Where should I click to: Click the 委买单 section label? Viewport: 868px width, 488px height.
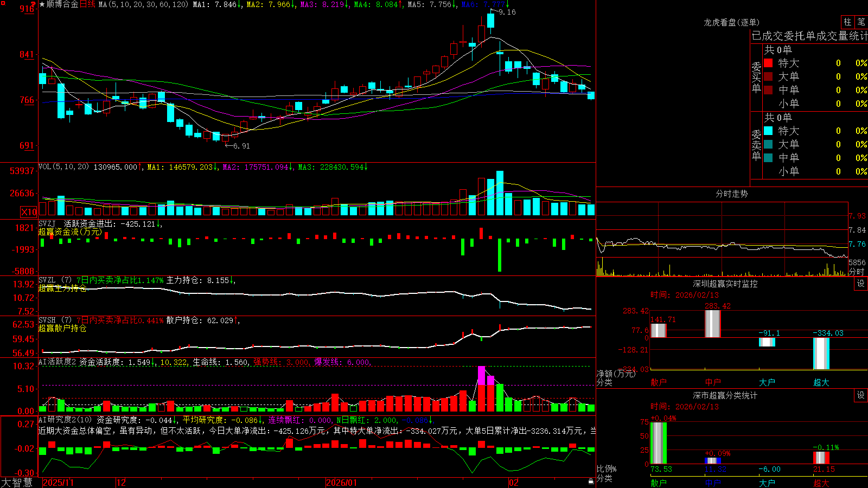(756, 77)
